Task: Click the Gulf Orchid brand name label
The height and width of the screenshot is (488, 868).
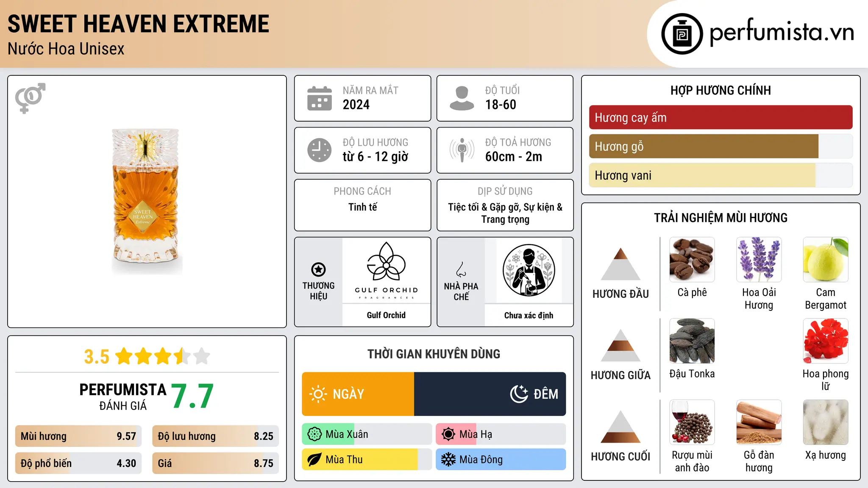Action: point(386,315)
